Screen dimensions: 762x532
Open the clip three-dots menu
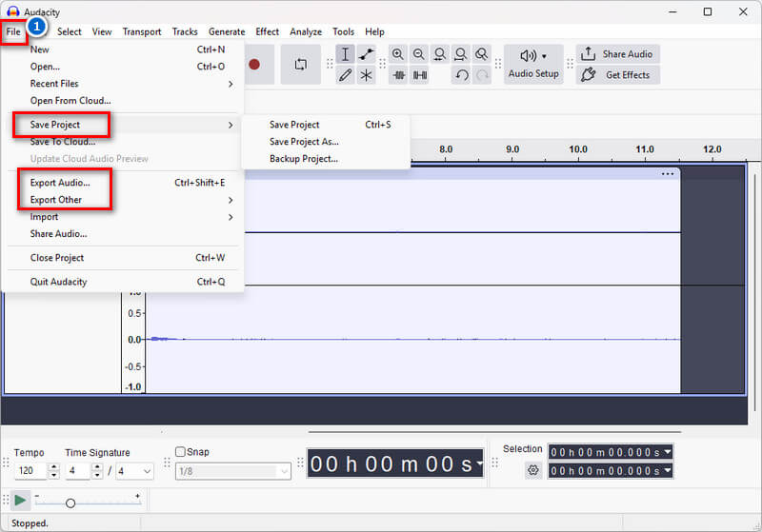(x=668, y=174)
